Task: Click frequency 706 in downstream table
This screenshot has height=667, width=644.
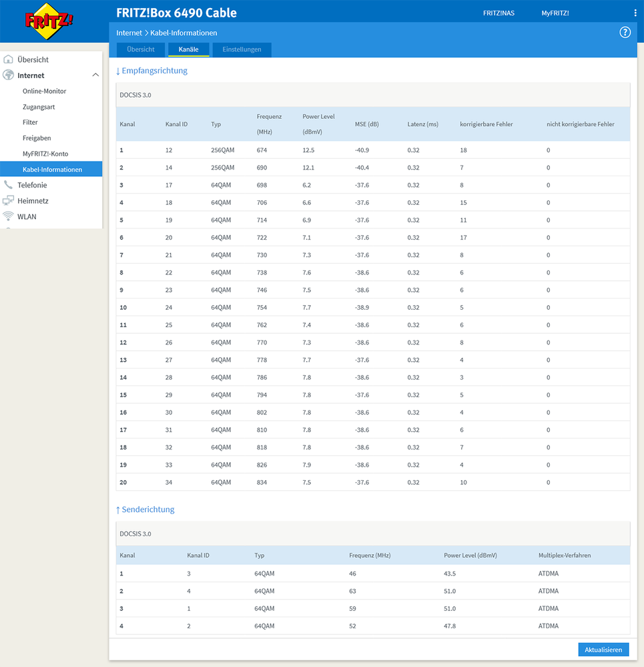Action: [x=262, y=202]
